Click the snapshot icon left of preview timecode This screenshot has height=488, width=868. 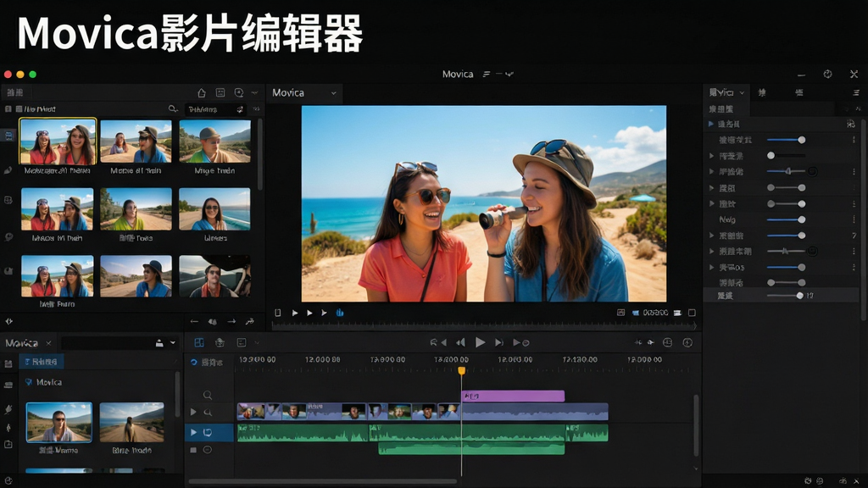pyautogui.click(x=621, y=313)
